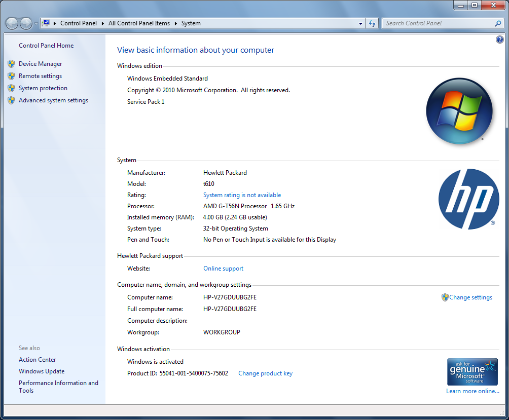Image resolution: width=509 pixels, height=420 pixels.
Task: Click the computer icon in address bar
Action: tap(46, 23)
